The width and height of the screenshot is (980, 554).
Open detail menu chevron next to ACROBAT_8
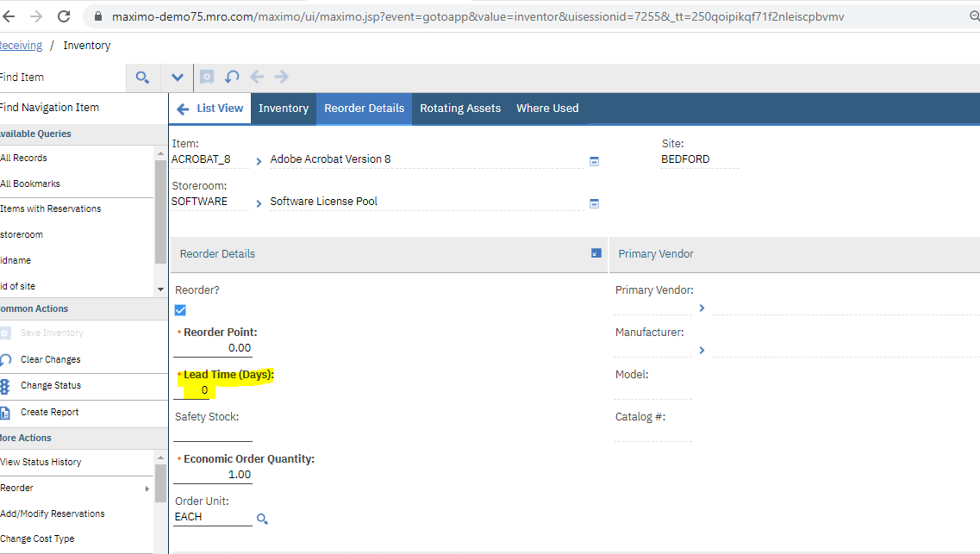point(259,161)
